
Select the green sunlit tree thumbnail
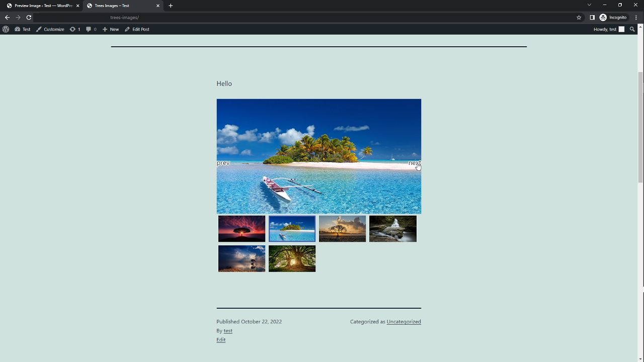click(292, 258)
